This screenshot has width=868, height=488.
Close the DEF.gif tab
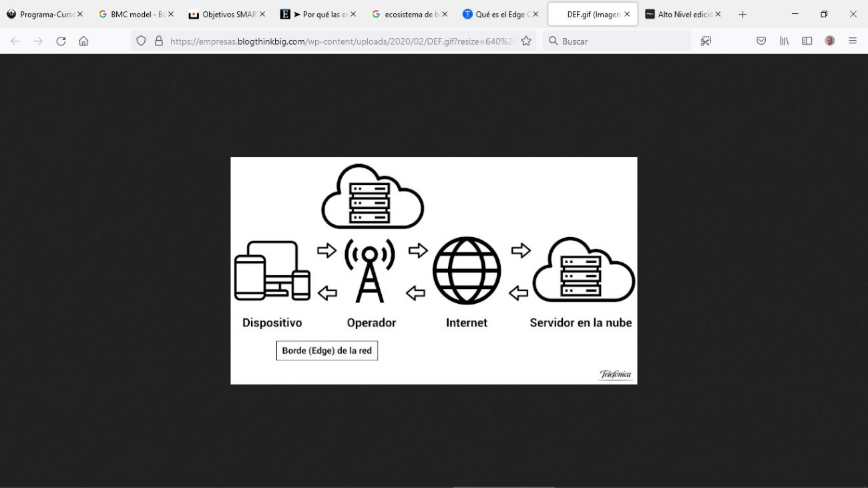627,14
